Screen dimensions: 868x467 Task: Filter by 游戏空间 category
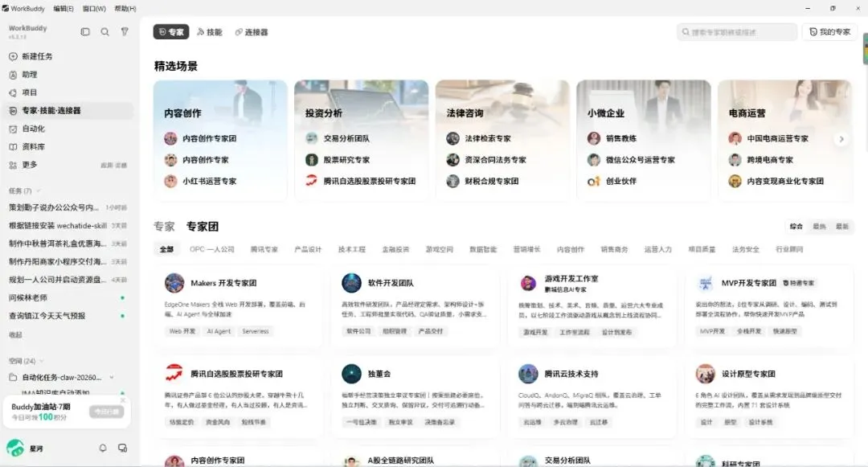pos(440,249)
